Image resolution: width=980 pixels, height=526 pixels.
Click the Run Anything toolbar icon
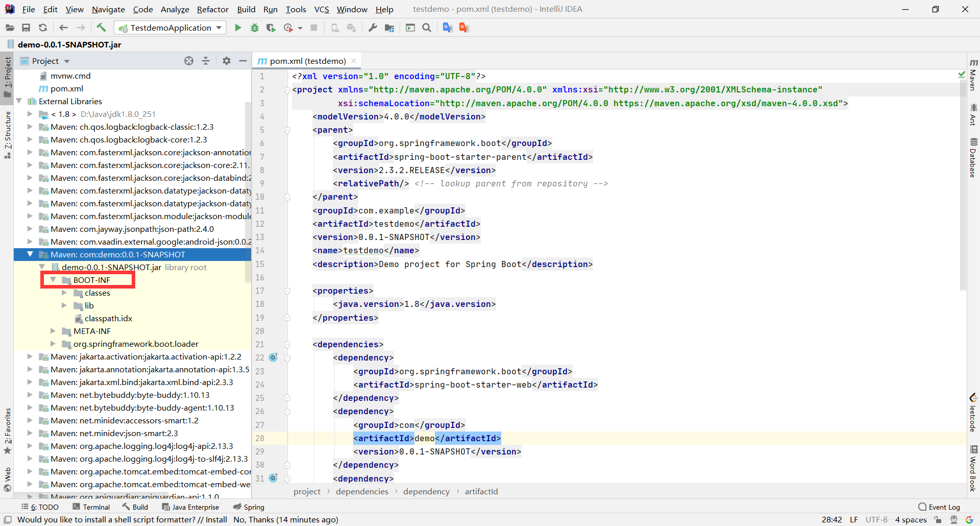(x=410, y=28)
